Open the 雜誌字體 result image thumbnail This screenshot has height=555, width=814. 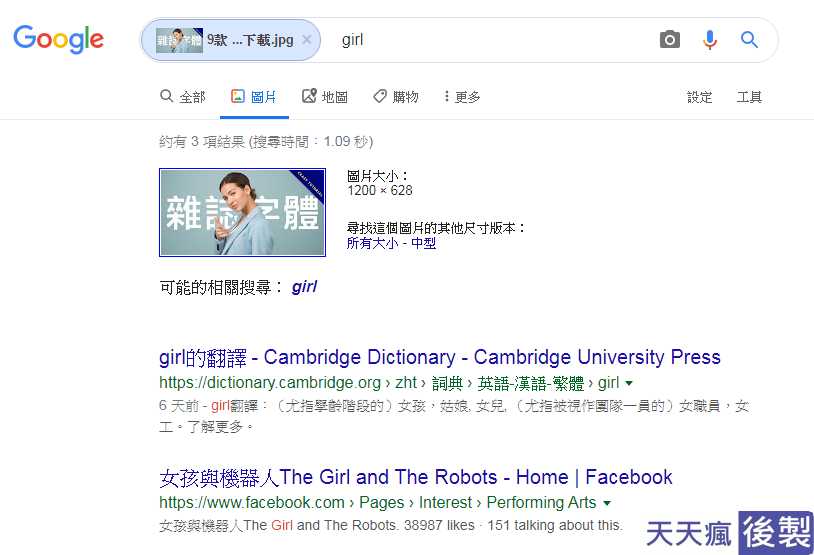click(x=242, y=212)
